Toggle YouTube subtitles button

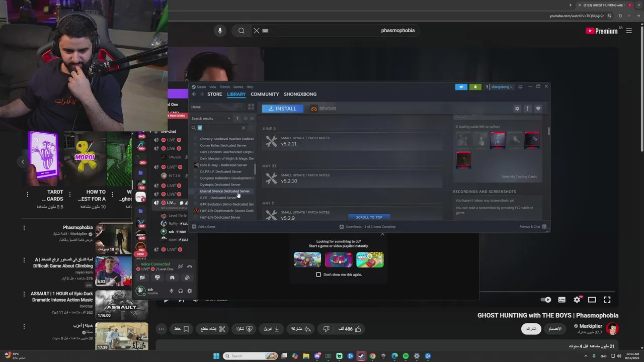(x=562, y=300)
